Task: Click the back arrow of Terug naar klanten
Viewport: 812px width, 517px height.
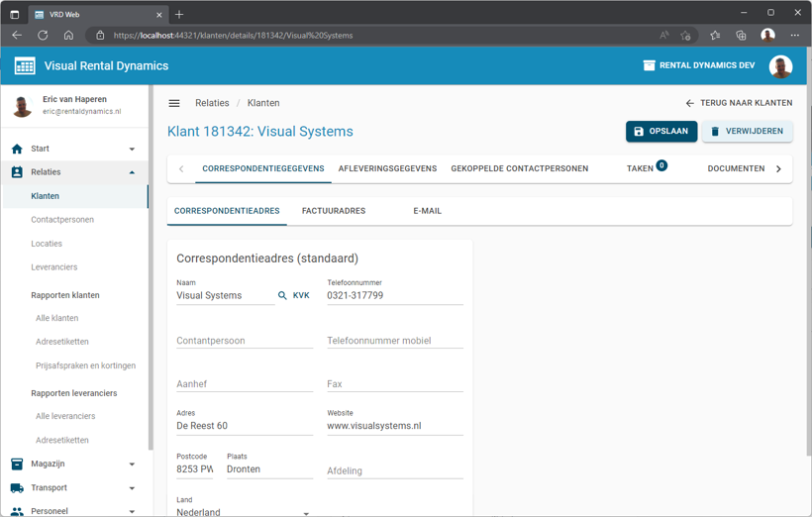Action: tap(690, 103)
